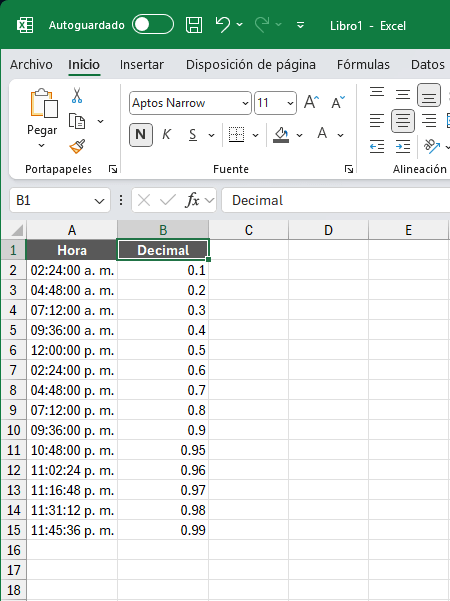Open the copy options dropdown arrow
This screenshot has width=450, height=601.
click(x=100, y=122)
